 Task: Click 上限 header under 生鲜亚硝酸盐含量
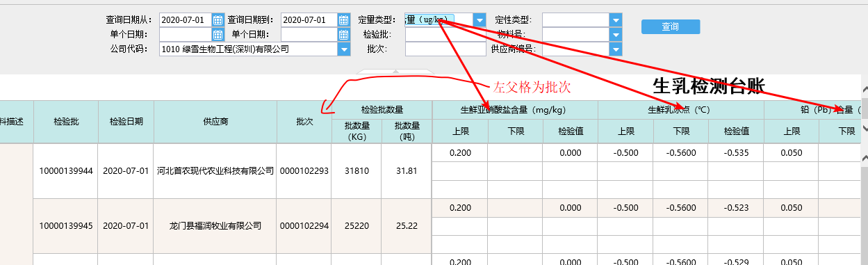click(460, 131)
